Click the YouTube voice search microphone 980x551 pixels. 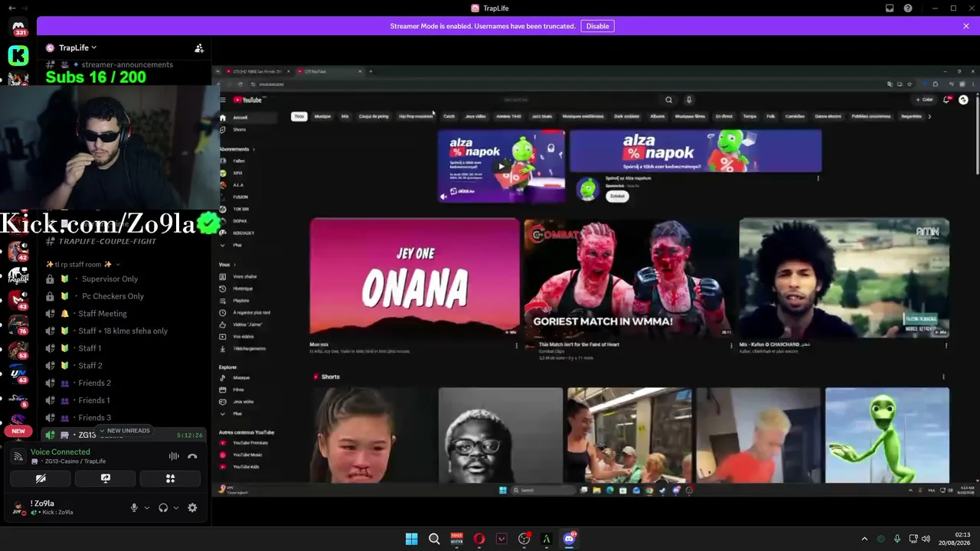tap(689, 99)
